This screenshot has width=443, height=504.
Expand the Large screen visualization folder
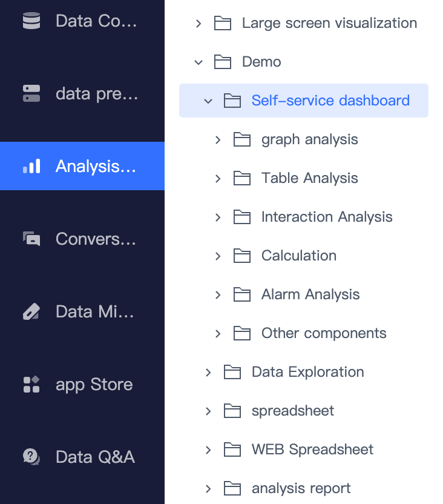click(198, 23)
